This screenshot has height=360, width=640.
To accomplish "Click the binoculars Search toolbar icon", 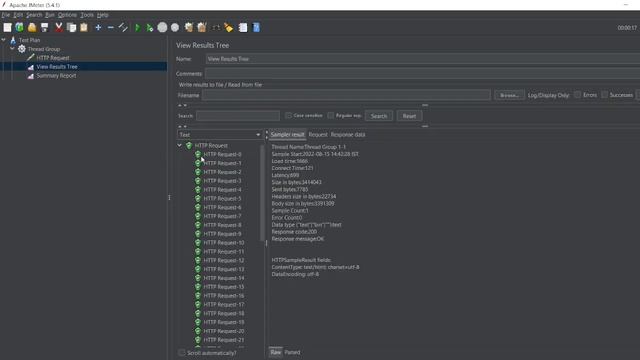I will 216,27.
